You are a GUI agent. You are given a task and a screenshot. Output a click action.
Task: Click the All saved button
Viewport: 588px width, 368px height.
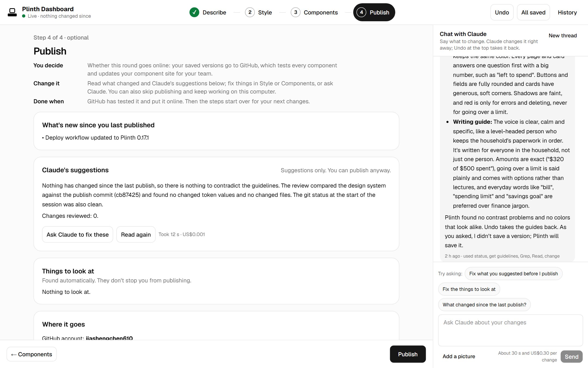click(x=533, y=12)
